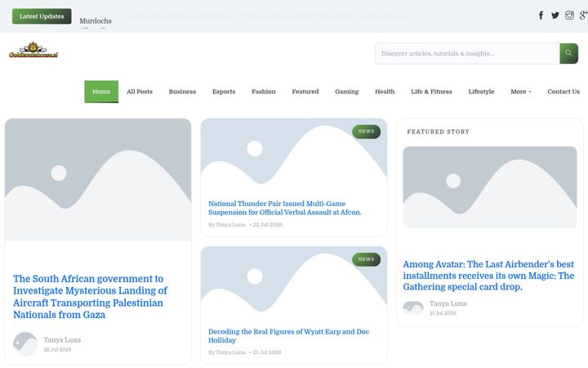
Task: Expand the More dropdown menu
Action: coord(520,92)
